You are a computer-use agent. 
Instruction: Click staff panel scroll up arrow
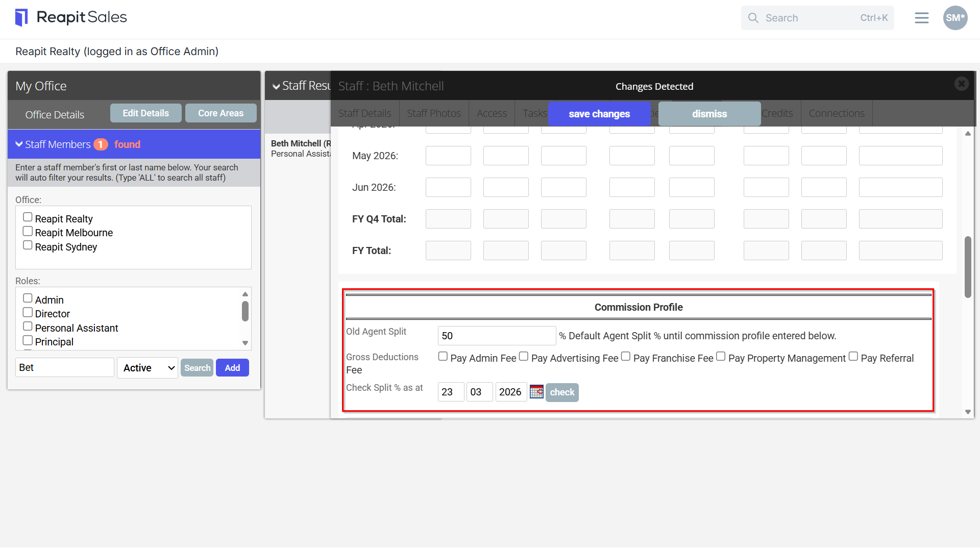[x=968, y=134]
